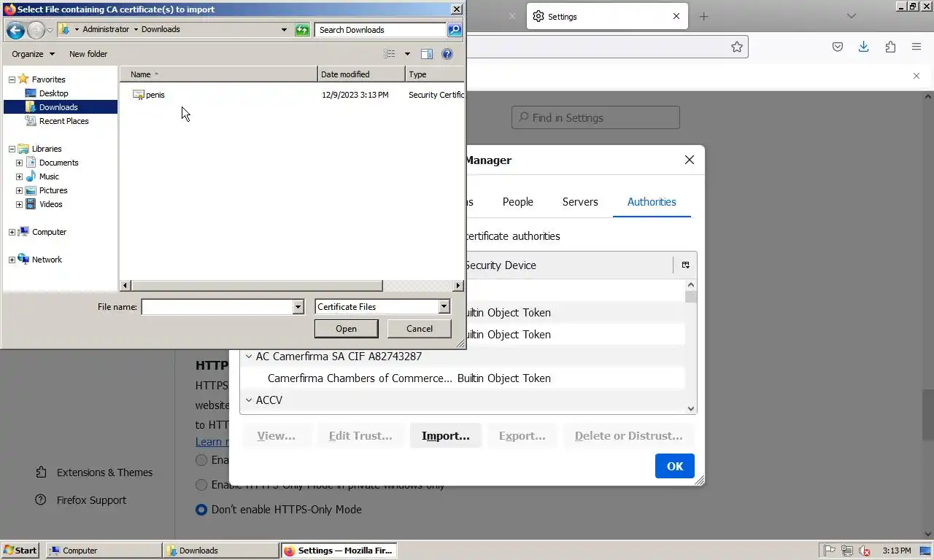Collapse the Favorites tree group
934x560 pixels.
pyautogui.click(x=12, y=79)
